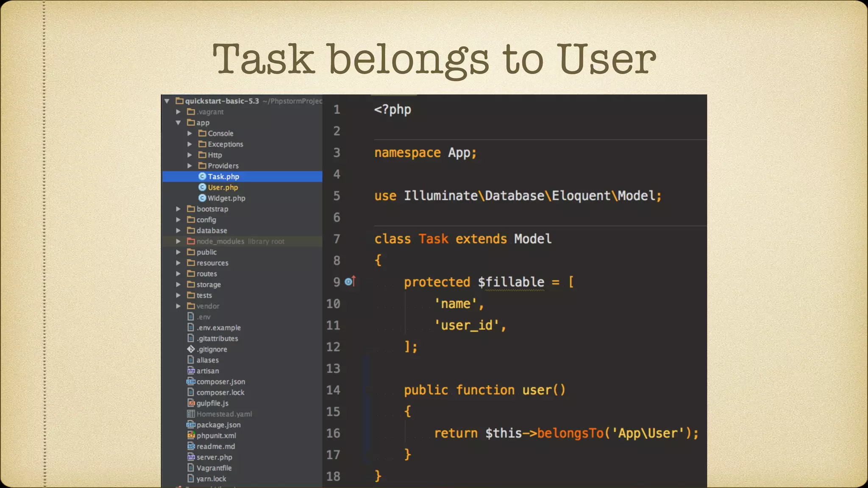Click the class name Task on line 7
The height and width of the screenshot is (488, 868).
click(433, 239)
